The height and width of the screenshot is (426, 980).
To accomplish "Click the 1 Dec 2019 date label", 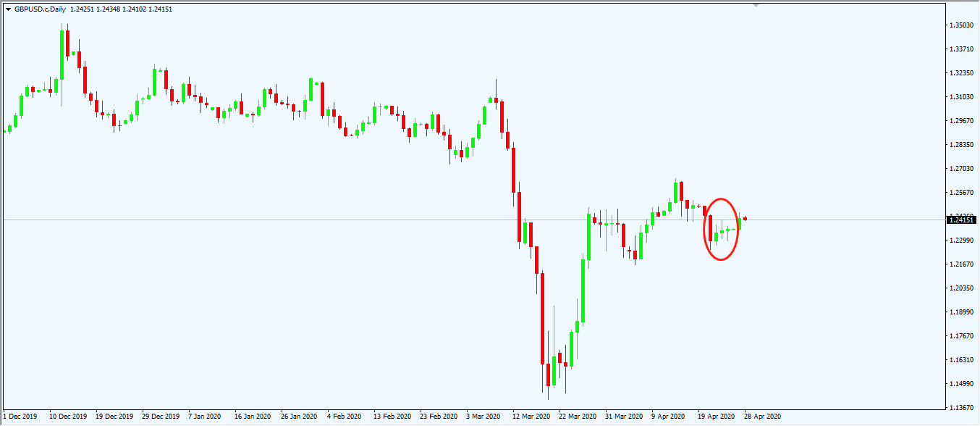I will tap(20, 417).
